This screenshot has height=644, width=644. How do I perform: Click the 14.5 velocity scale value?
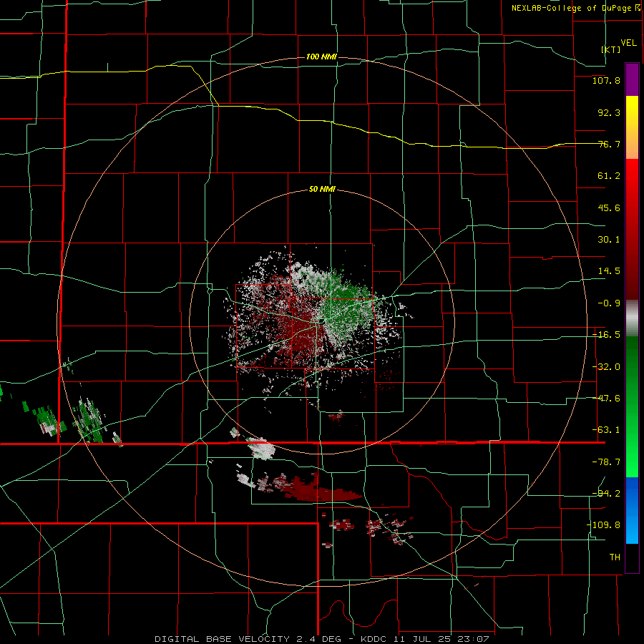[x=609, y=271]
